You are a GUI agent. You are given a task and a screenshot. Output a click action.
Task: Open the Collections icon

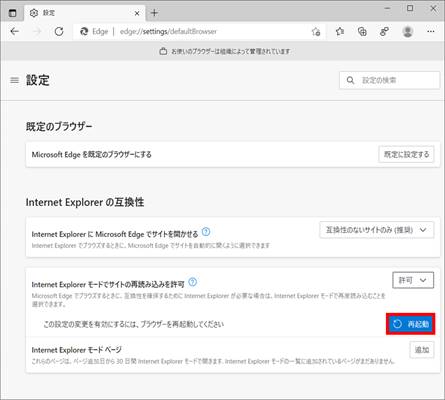[362, 31]
